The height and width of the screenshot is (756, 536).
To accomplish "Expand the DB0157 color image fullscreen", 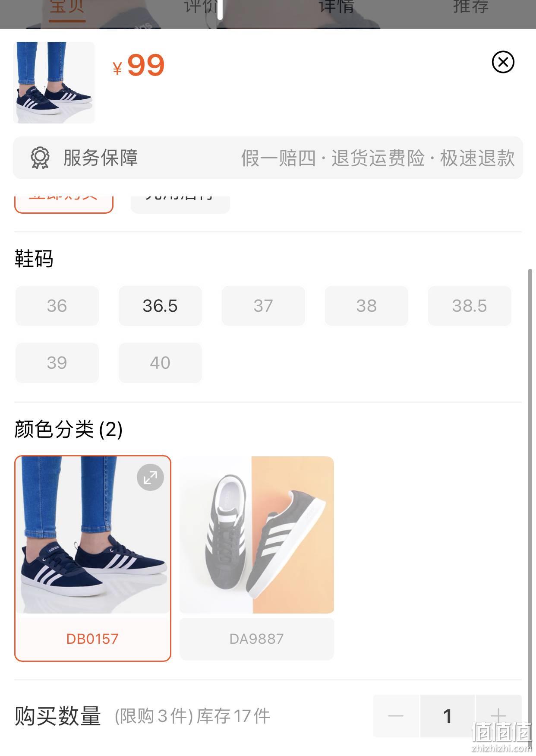I will tap(150, 478).
